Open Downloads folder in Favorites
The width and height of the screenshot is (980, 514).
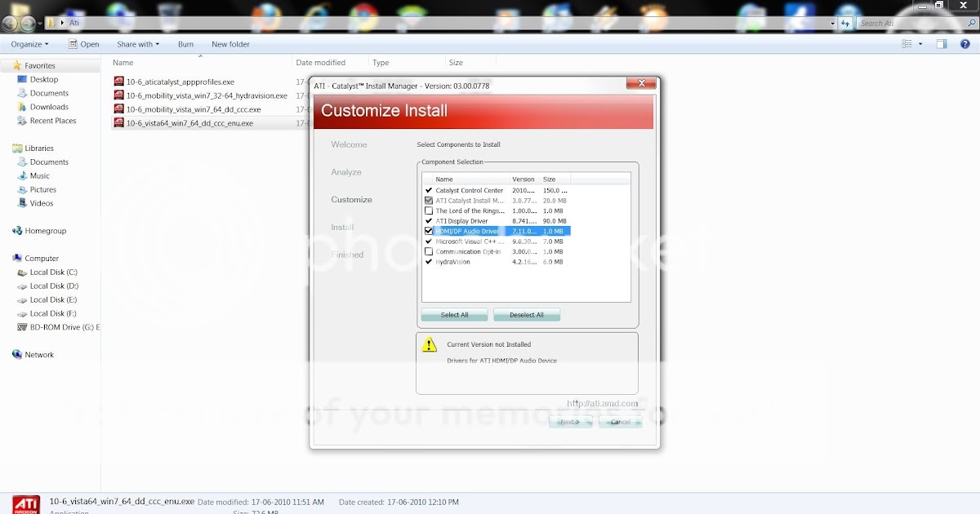tap(49, 107)
